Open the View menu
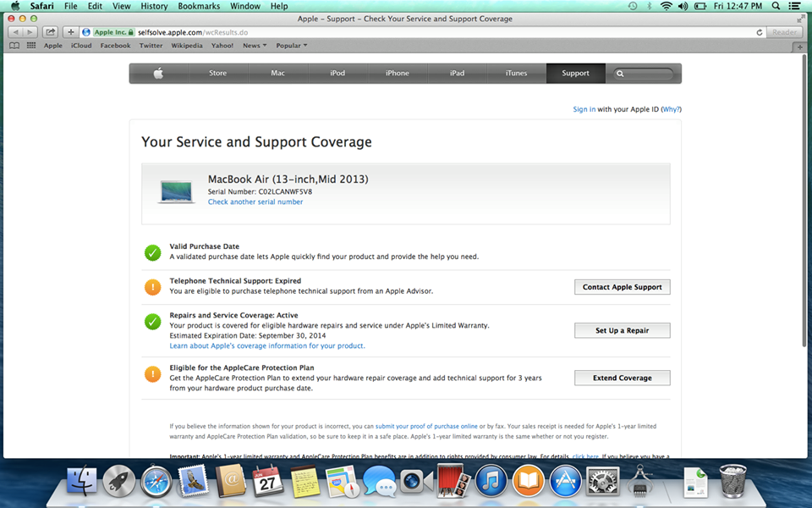 tap(121, 6)
